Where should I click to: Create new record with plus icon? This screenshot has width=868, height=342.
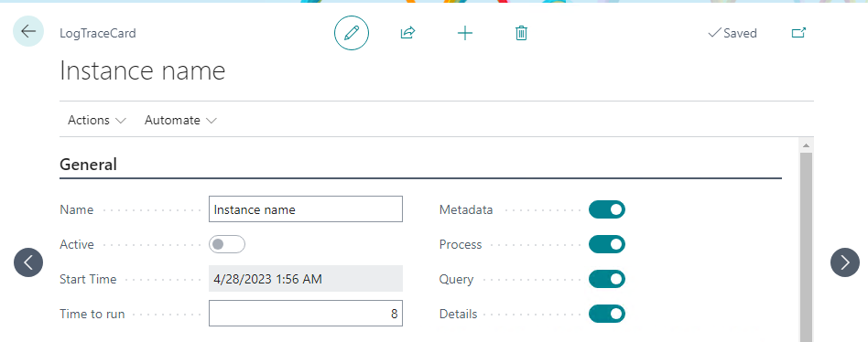pos(465,33)
